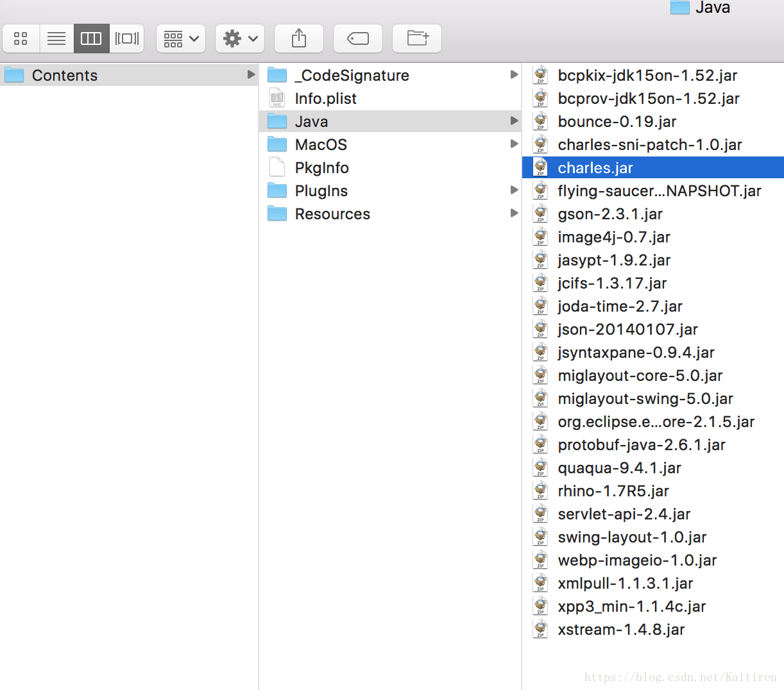Select flying-saucer...NAPSHOT.jar file
Viewport: 784px width, 690px height.
tap(653, 190)
